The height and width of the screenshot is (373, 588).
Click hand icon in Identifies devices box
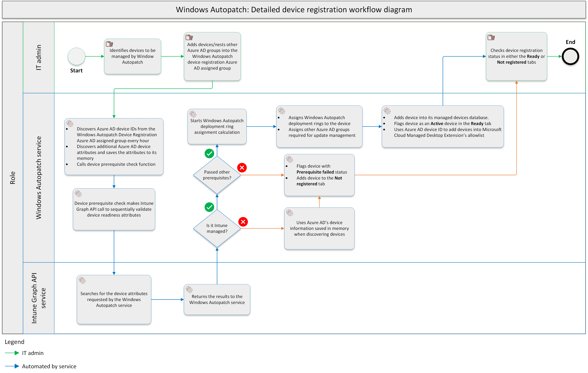[x=109, y=44]
